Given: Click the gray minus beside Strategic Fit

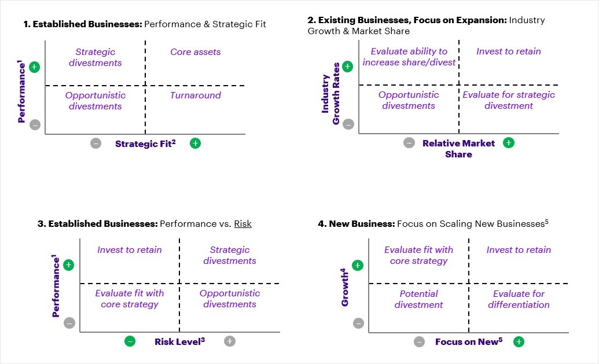Looking at the screenshot, I should coord(95,143).
